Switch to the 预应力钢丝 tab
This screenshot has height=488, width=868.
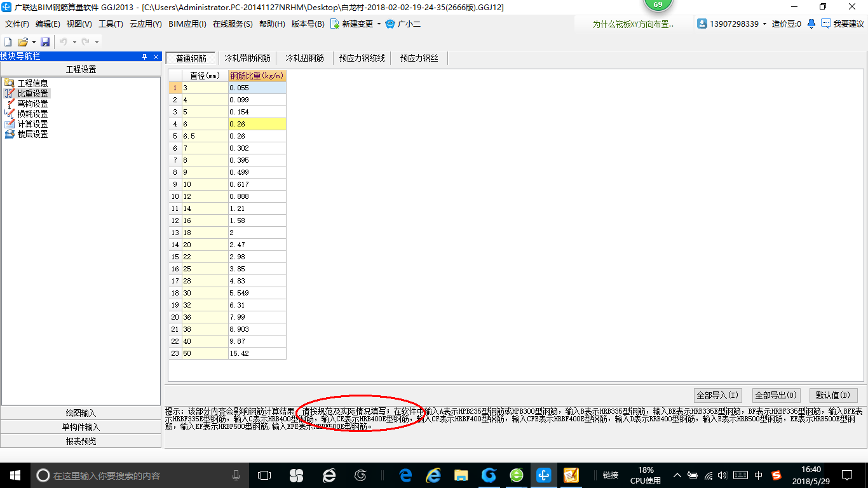tap(419, 58)
